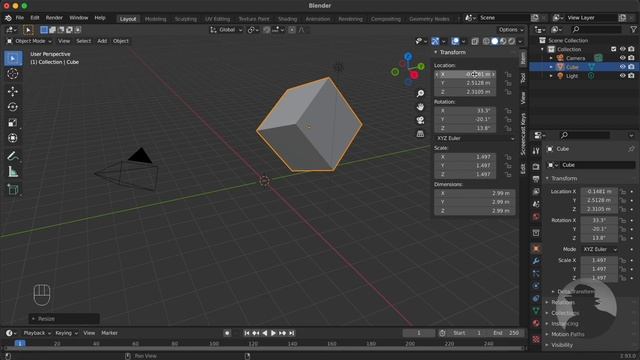Screen dimensions: 640x360
Task: Lock Rotation Z in sidebar
Action: (508, 128)
